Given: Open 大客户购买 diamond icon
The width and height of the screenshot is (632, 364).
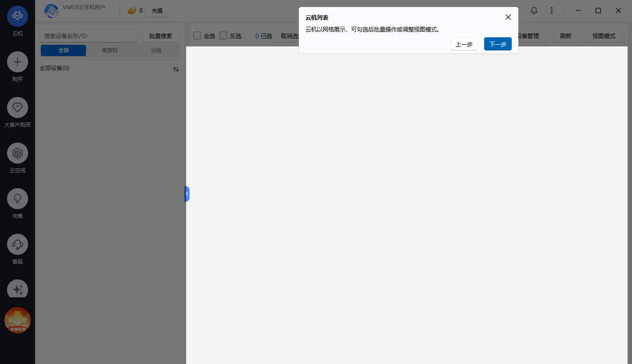Looking at the screenshot, I should [x=18, y=107].
